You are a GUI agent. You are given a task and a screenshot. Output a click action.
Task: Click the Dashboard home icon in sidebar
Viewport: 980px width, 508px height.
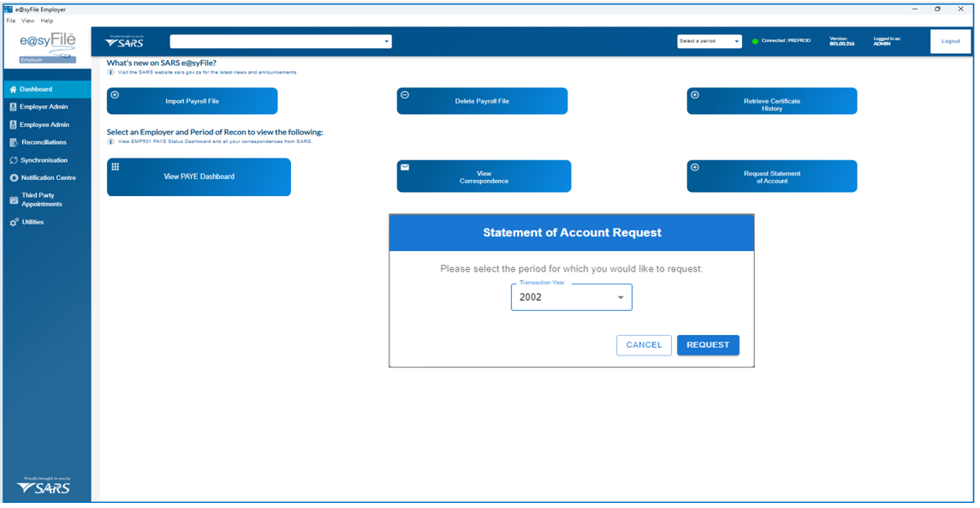13,89
